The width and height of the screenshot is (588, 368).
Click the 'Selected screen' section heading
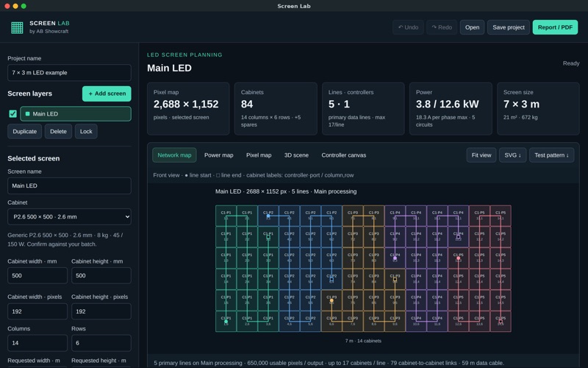click(x=33, y=158)
